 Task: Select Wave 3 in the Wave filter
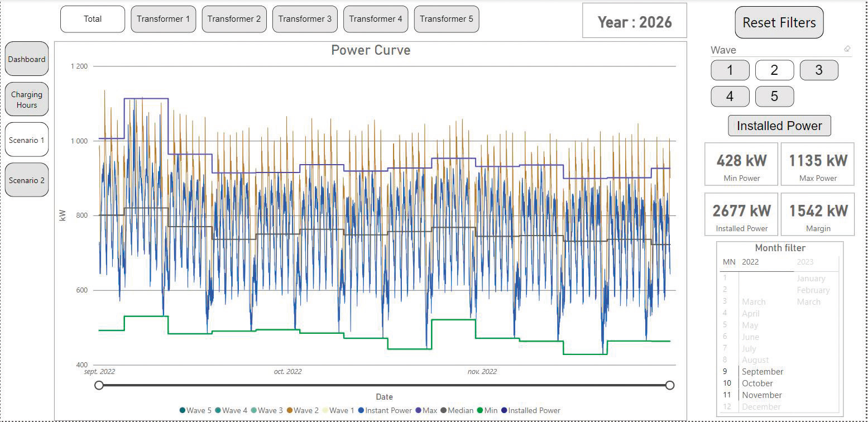coord(819,70)
